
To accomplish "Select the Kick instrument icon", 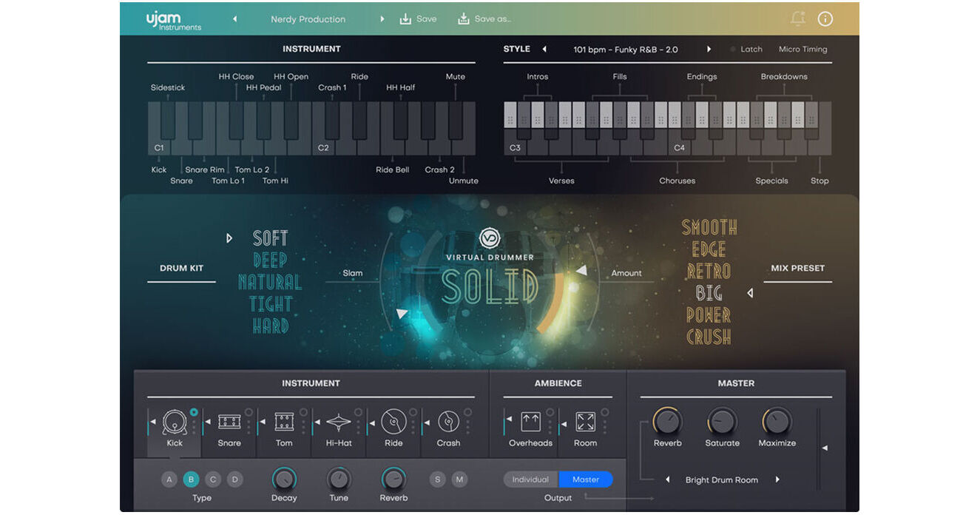I will tap(173, 423).
